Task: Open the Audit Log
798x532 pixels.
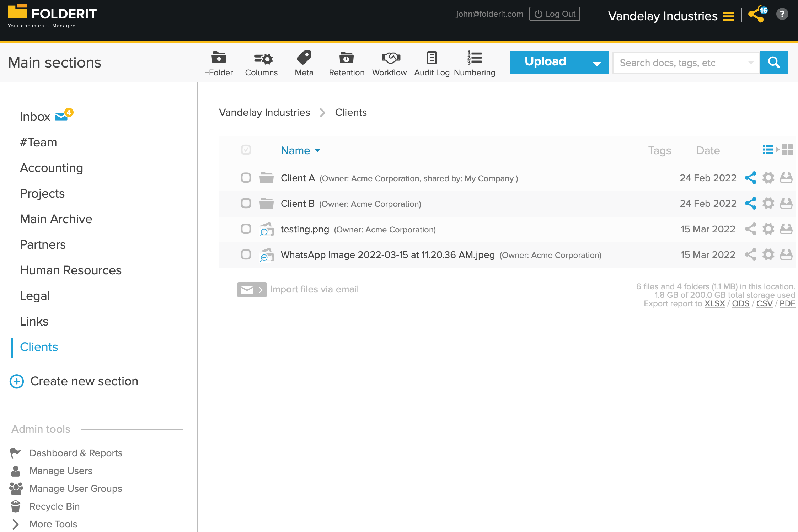Action: [432, 58]
